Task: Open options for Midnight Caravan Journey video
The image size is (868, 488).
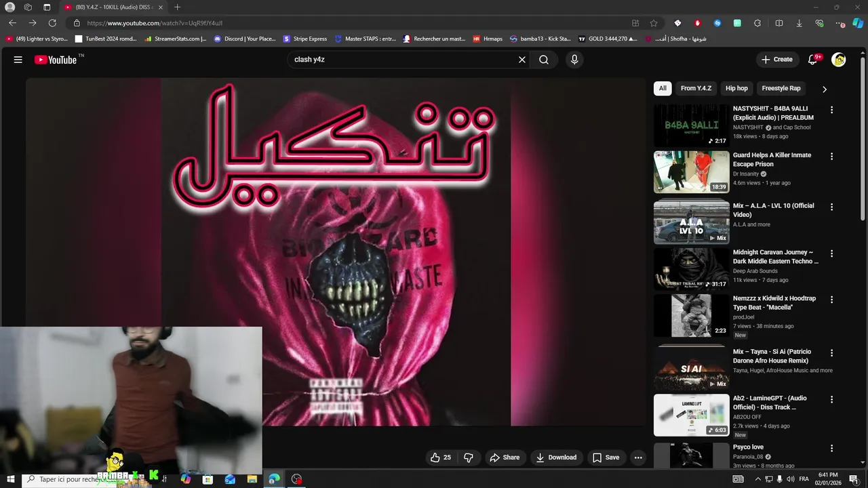Action: tap(831, 253)
